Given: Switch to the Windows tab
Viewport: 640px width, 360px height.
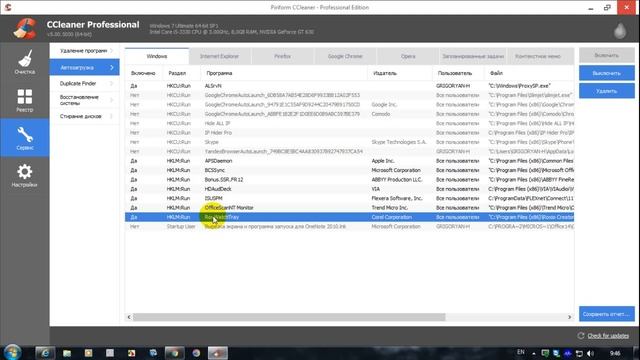Looking at the screenshot, I should [157, 56].
